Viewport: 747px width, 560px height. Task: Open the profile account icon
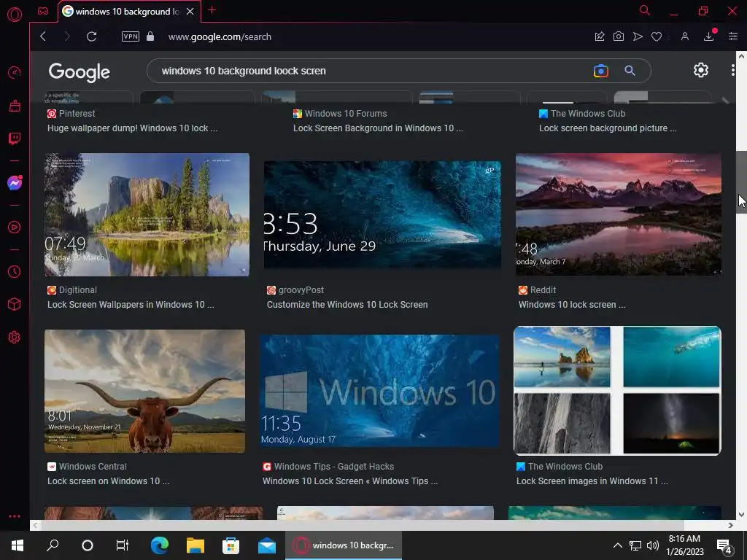(684, 36)
